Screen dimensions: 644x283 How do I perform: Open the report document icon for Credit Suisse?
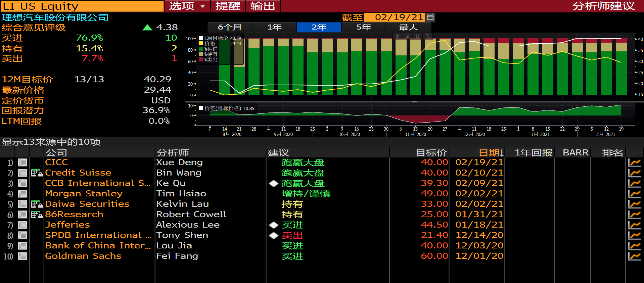(x=22, y=173)
